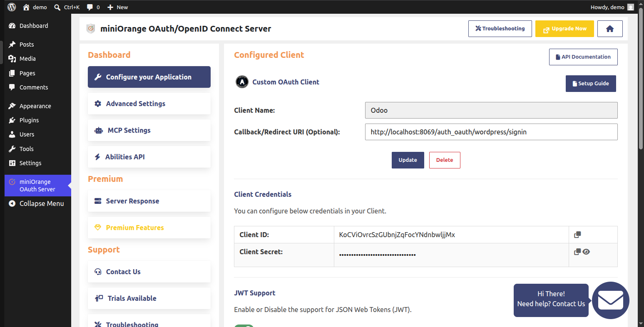Open miniOrange OAuth Server sidebar item
Viewport: 644px width, 327px height.
point(37,186)
